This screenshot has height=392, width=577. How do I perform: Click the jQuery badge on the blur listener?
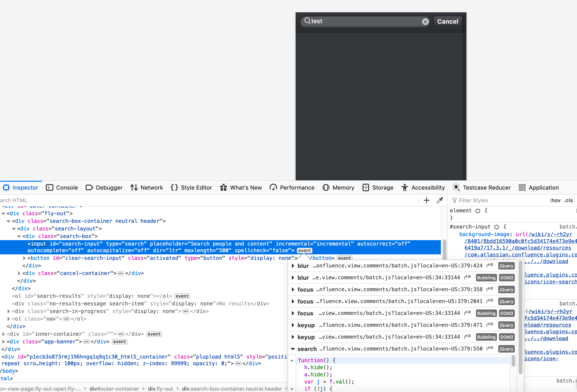tap(506, 266)
